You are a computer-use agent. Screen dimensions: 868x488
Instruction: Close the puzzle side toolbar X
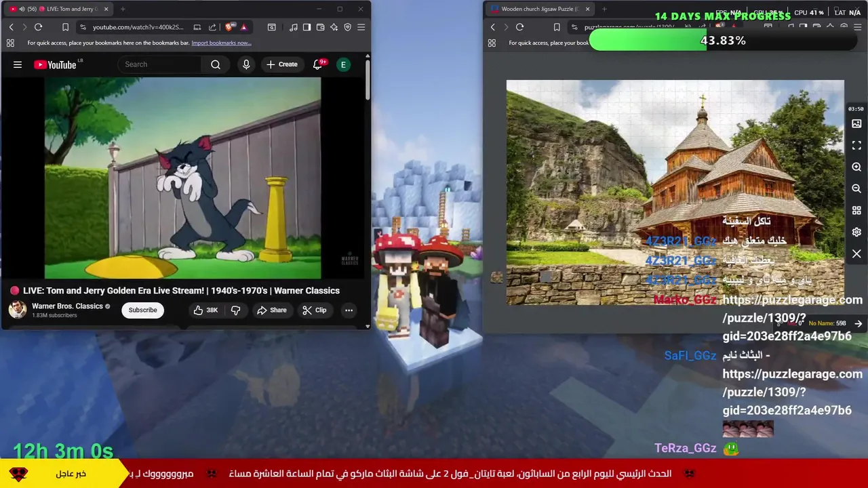click(x=856, y=254)
